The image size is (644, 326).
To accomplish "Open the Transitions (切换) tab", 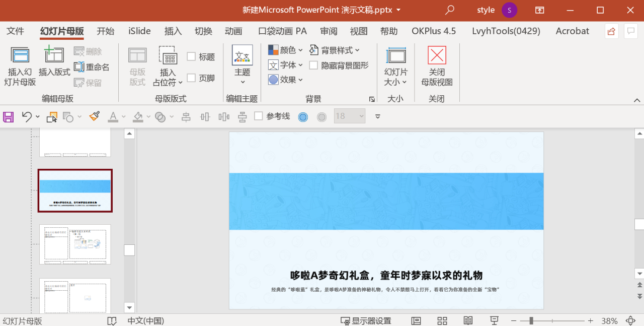I will pyautogui.click(x=203, y=31).
